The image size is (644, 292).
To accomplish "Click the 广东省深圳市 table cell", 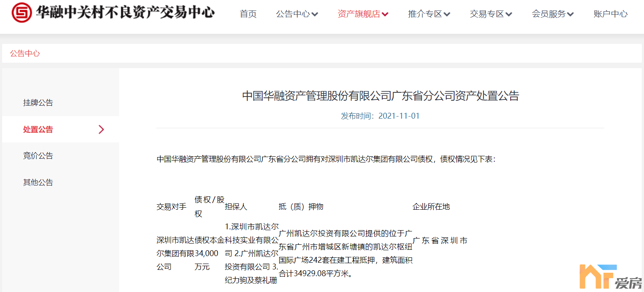I will pyautogui.click(x=440, y=241).
